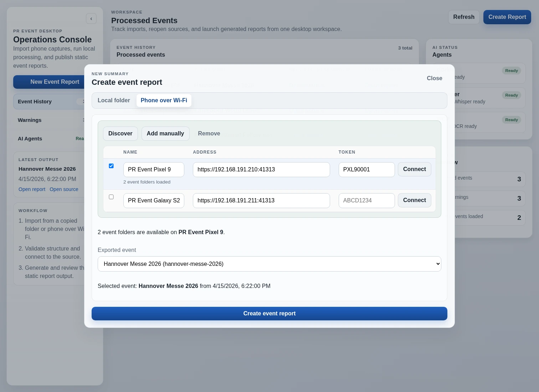Click the empty ABCD1234 token field
Screen dimensions: 539x392
tap(366, 201)
